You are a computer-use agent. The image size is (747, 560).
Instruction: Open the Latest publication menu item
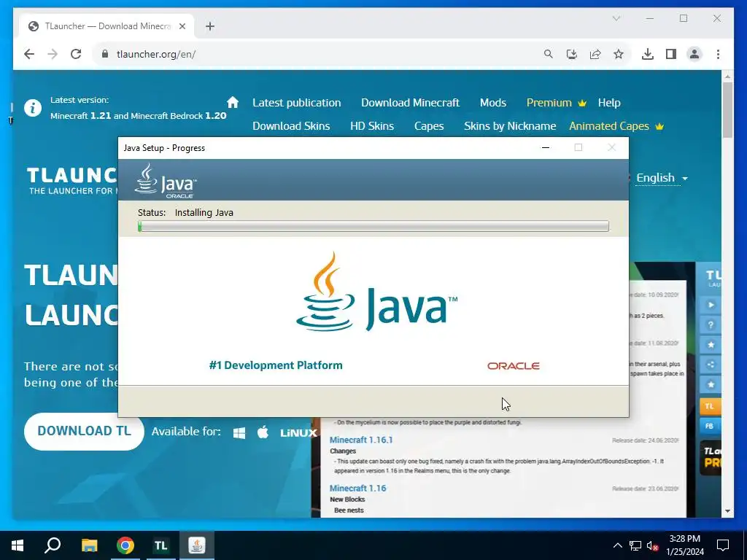click(x=296, y=102)
